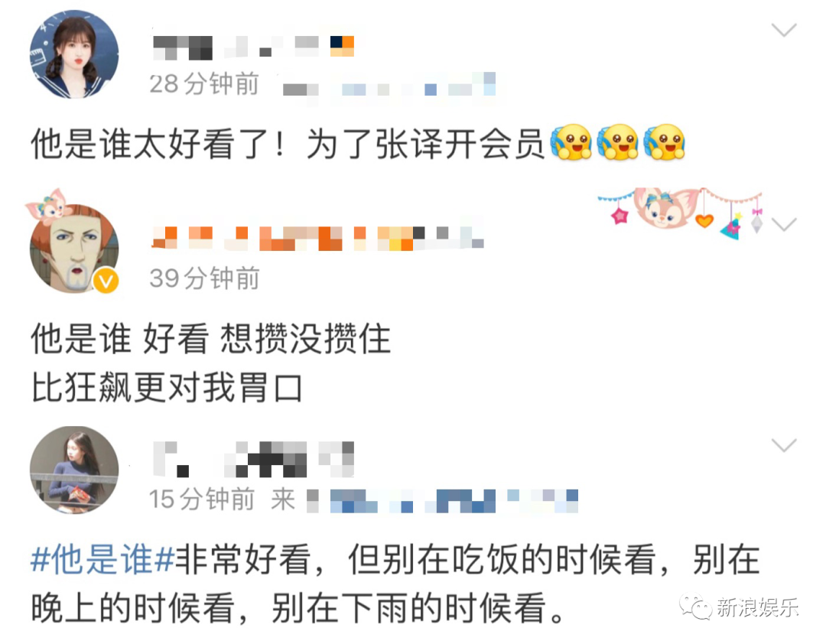
Task: Open dropdown arrow on the 15分钟前 post
Action: [784, 446]
